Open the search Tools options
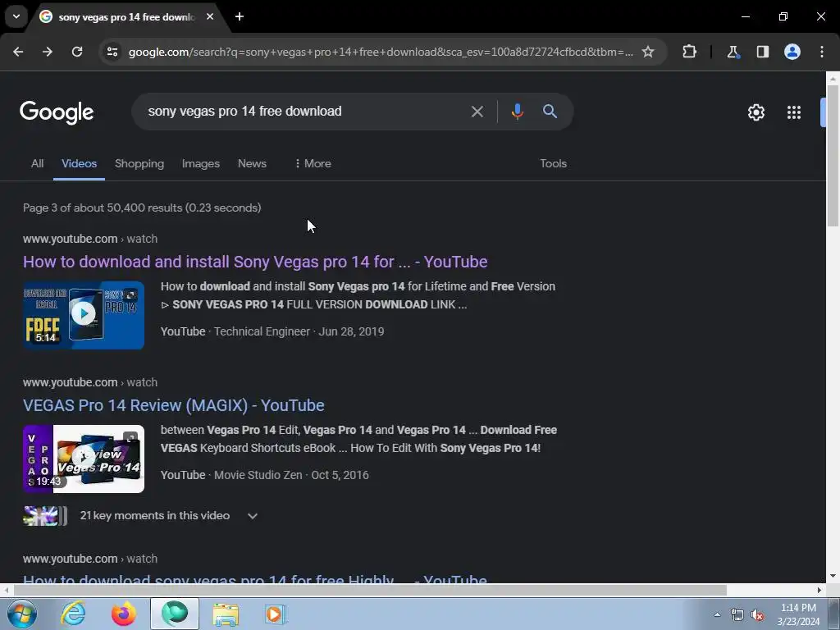Image resolution: width=840 pixels, height=630 pixels. coord(553,163)
